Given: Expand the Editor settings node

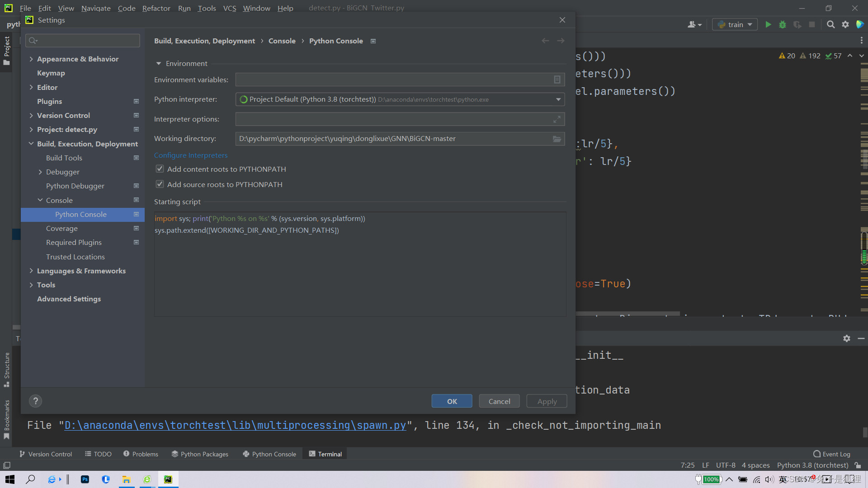Looking at the screenshot, I should 31,87.
